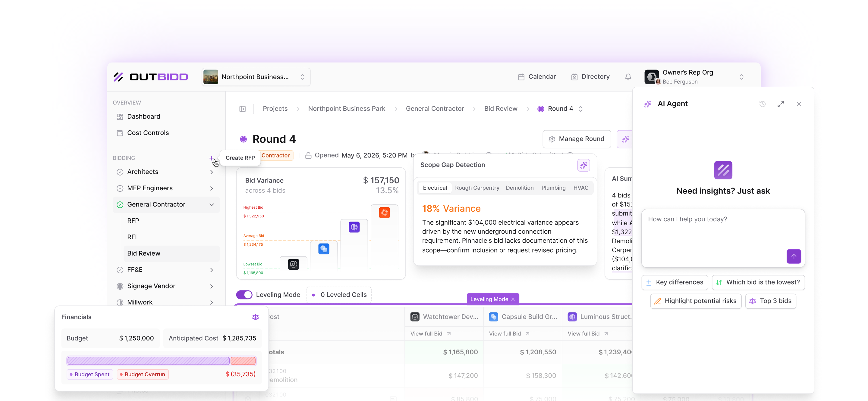The width and height of the screenshot is (868, 401).
Task: Collapse the General Contractor section
Action: (212, 205)
